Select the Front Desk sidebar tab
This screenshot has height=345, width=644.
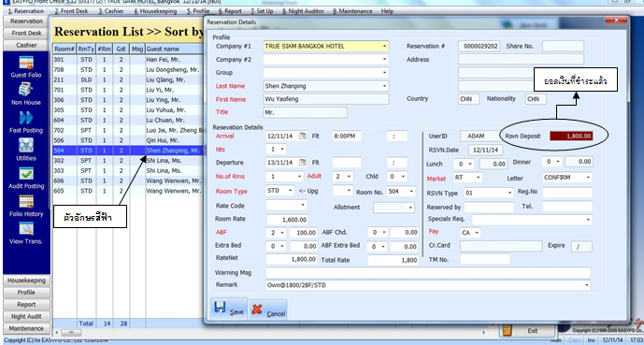click(26, 34)
